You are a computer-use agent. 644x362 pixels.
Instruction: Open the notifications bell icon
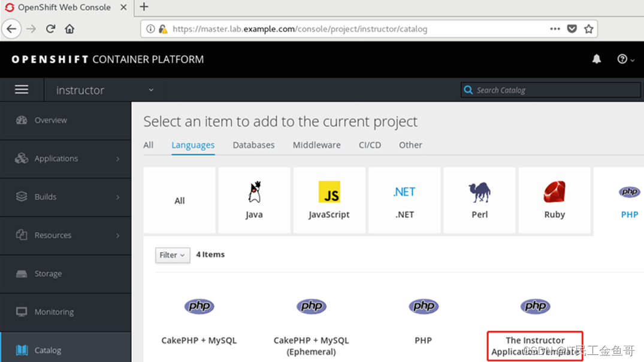click(x=596, y=59)
